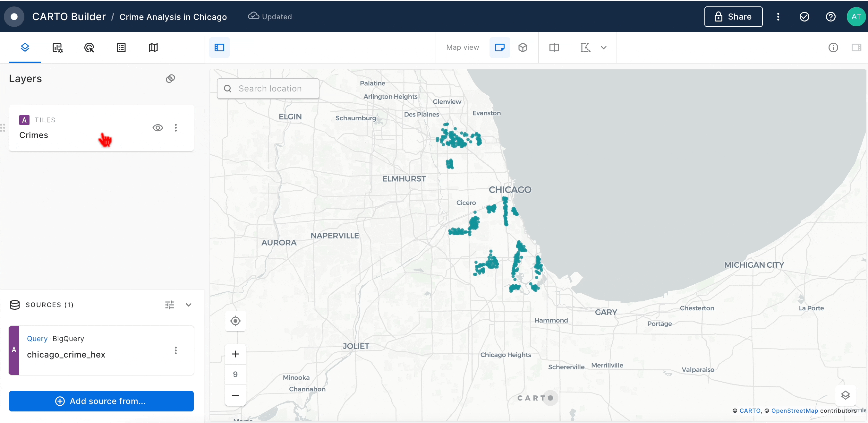This screenshot has height=423, width=868.
Task: Grab the Crimes layer drag handle
Action: click(3, 128)
